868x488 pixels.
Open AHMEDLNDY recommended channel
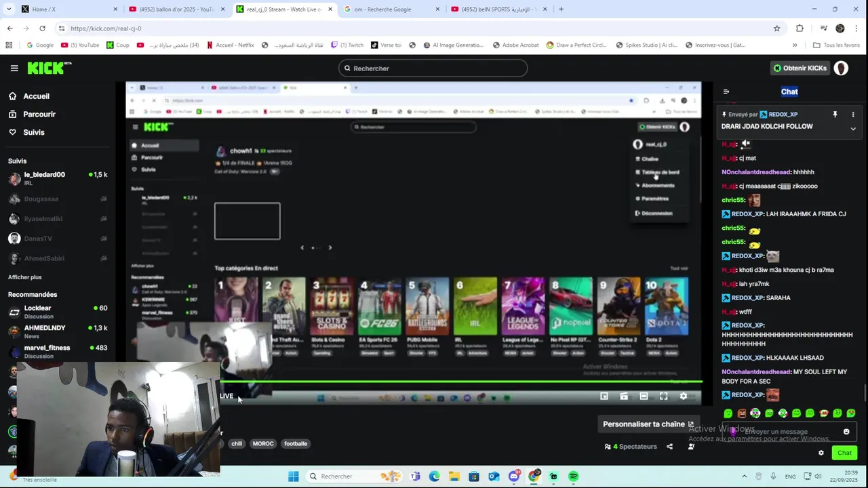pyautogui.click(x=58, y=331)
